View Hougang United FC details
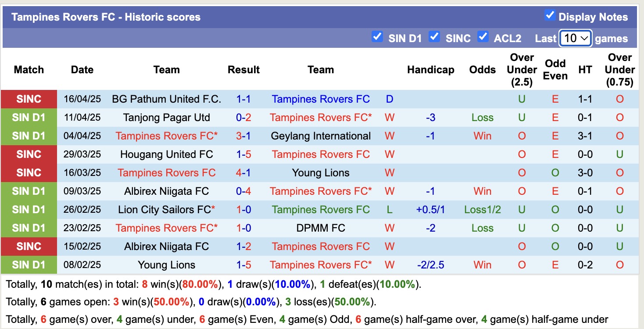Screen dimensions: 644x329 167,154
